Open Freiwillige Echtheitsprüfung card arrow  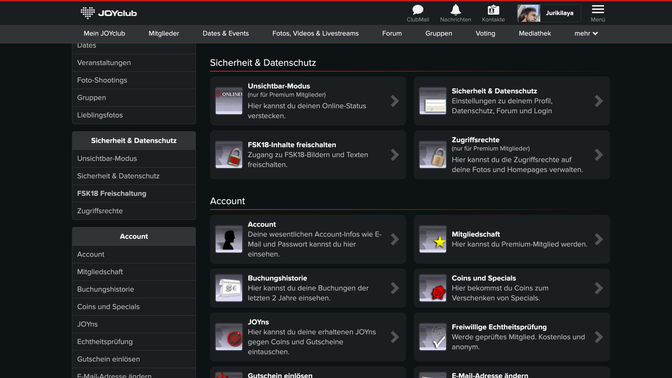599,337
